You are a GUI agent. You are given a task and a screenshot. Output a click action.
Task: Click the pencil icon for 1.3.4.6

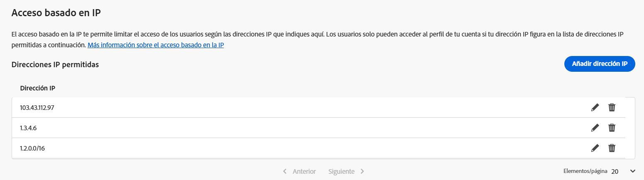tap(595, 128)
